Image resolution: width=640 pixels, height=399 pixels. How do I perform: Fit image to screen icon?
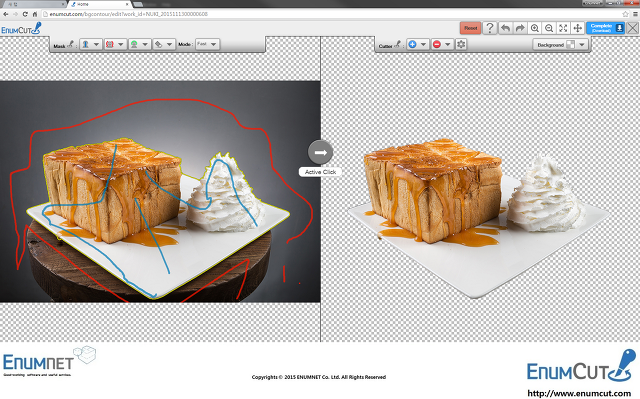pyautogui.click(x=563, y=28)
